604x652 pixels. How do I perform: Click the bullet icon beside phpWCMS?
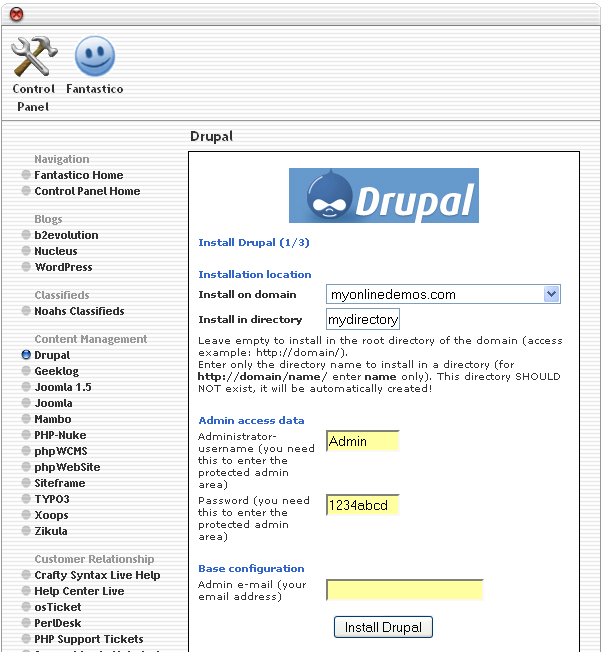[26, 451]
